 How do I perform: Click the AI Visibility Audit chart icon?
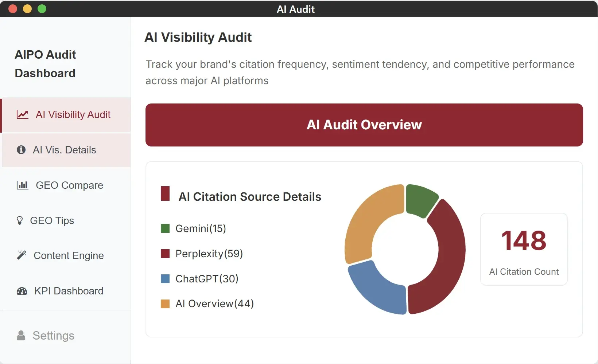point(22,115)
